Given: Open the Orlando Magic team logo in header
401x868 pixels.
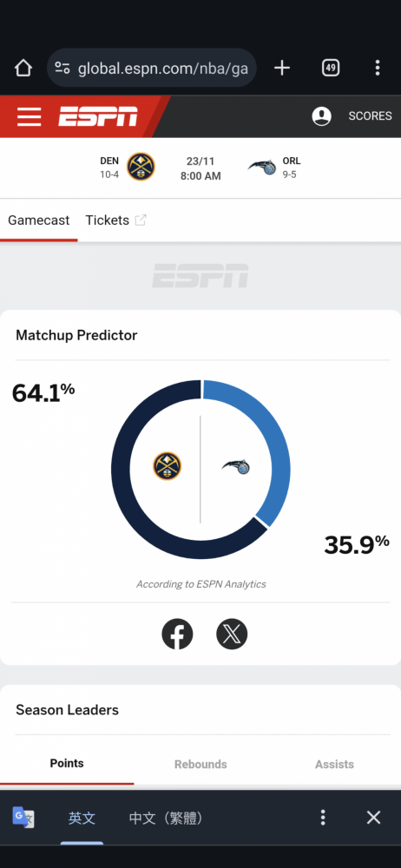Looking at the screenshot, I should point(262,167).
